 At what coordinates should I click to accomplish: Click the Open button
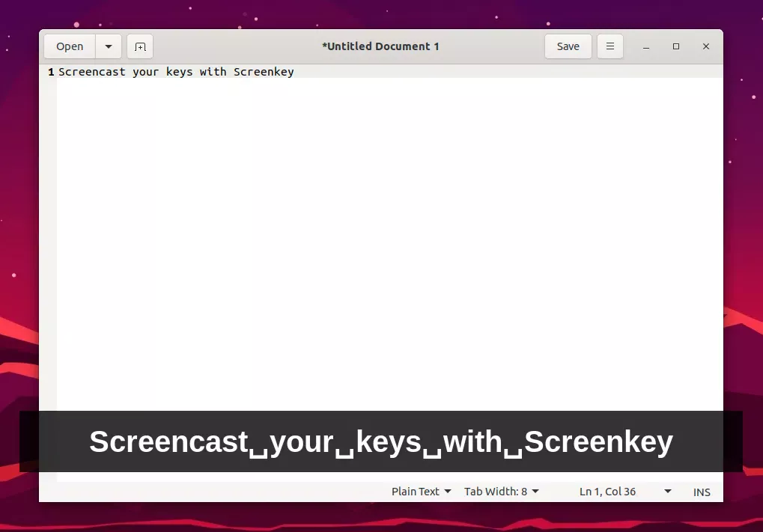click(70, 46)
